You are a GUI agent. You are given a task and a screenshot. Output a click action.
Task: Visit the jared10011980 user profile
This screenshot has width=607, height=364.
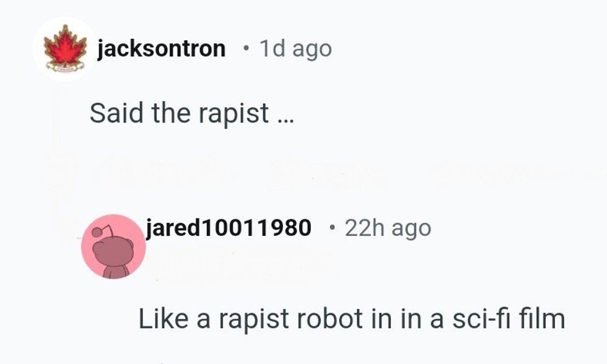coord(229,227)
